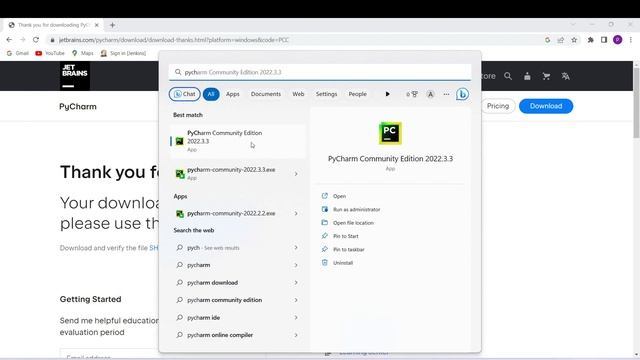Open the YouTube bookmark
640x360 pixels.
coord(50,53)
